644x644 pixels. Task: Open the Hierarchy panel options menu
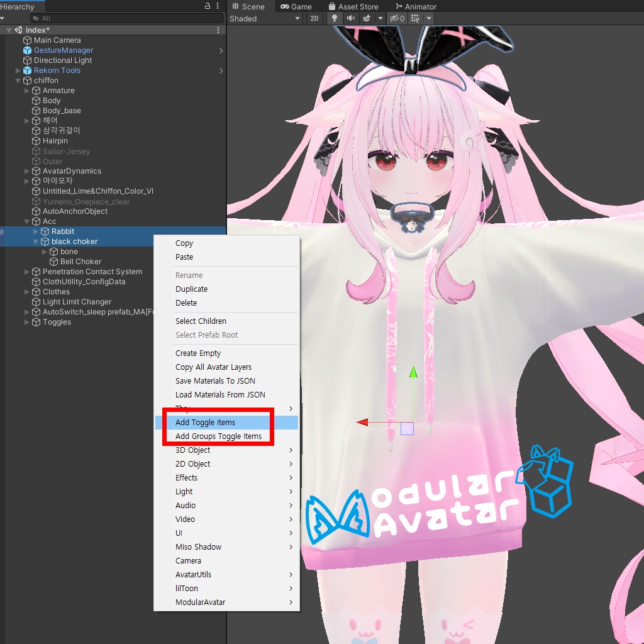[x=218, y=6]
